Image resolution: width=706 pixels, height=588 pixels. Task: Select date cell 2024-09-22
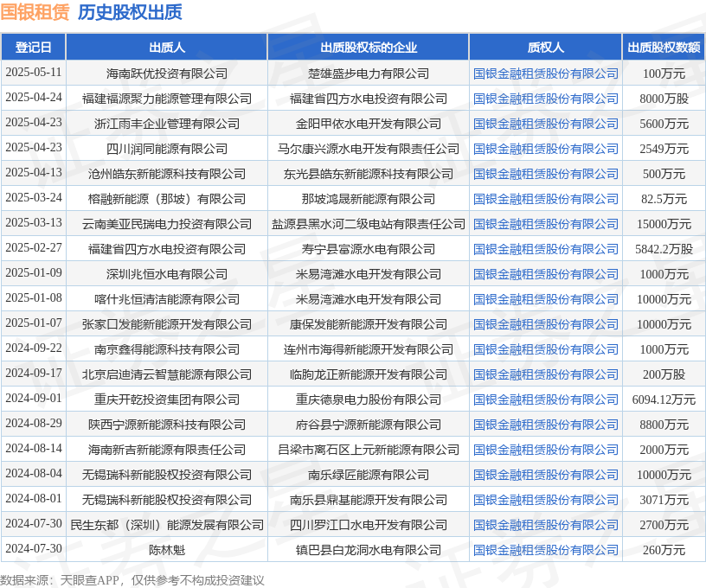(x=34, y=348)
